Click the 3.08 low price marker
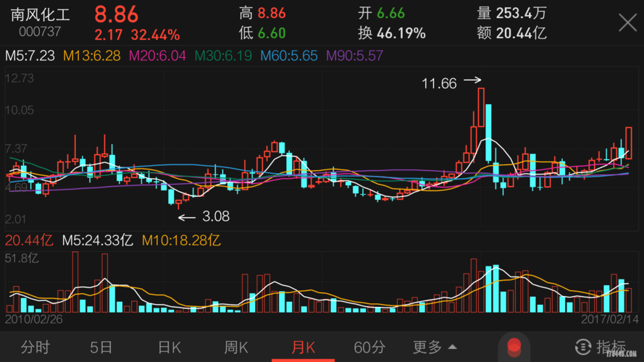Viewport: 644px width, 362px height. [216, 216]
